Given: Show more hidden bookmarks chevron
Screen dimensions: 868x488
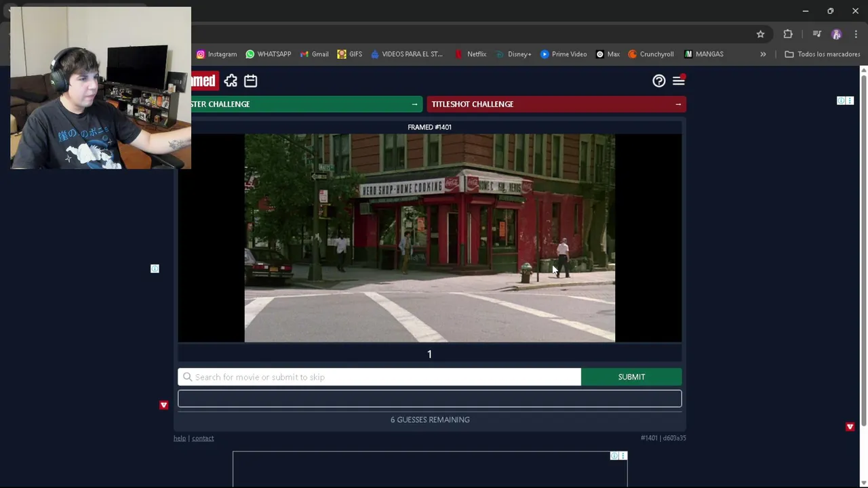Looking at the screenshot, I should (x=763, y=54).
